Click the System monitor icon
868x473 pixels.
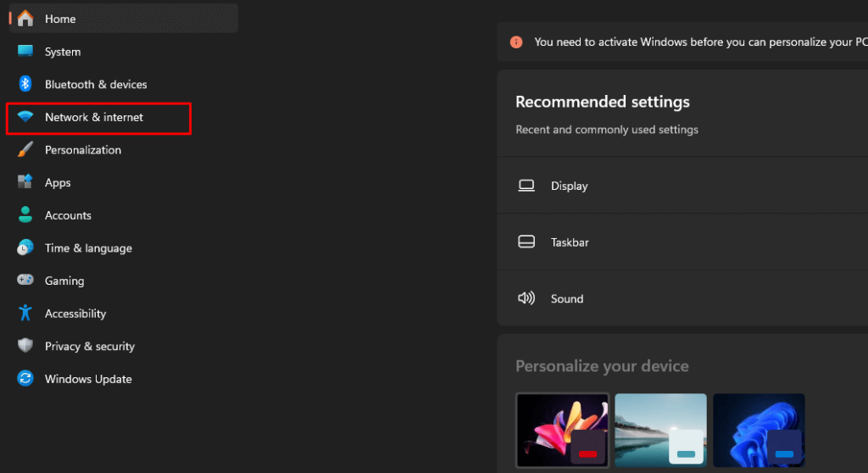[25, 52]
